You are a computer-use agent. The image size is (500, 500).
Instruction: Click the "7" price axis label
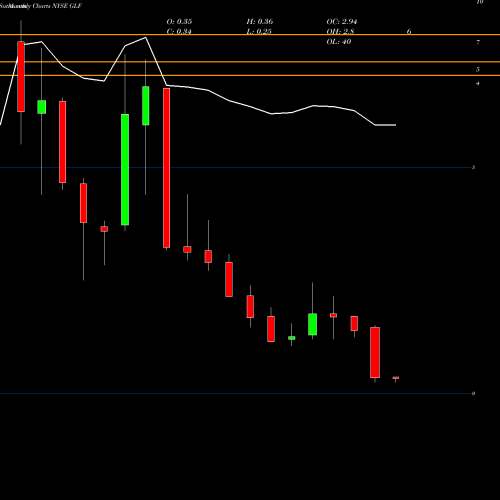tap(478, 42)
